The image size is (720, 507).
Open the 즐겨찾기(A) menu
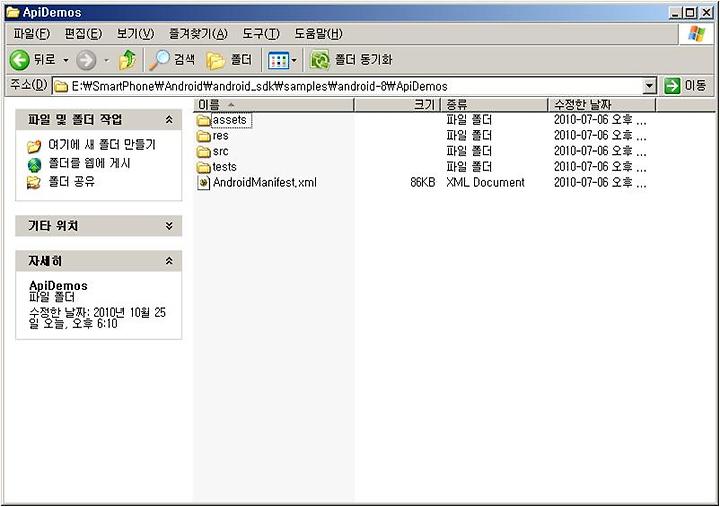[x=198, y=34]
